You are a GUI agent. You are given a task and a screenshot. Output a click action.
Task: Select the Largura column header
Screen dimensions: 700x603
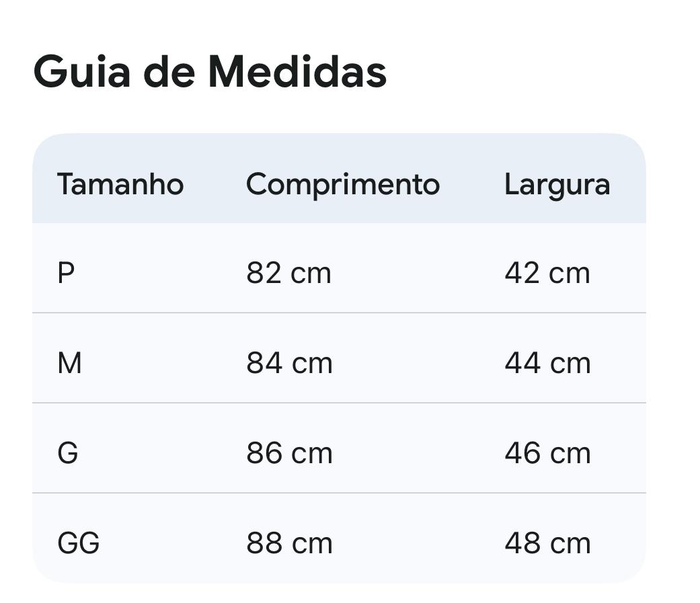tap(557, 185)
